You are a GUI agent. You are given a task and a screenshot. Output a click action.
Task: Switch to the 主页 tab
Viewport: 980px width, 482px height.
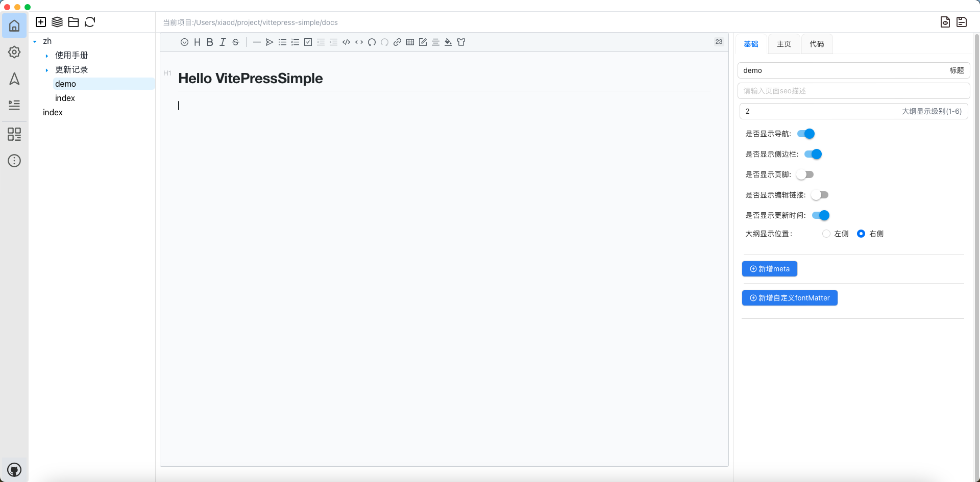[784, 44]
